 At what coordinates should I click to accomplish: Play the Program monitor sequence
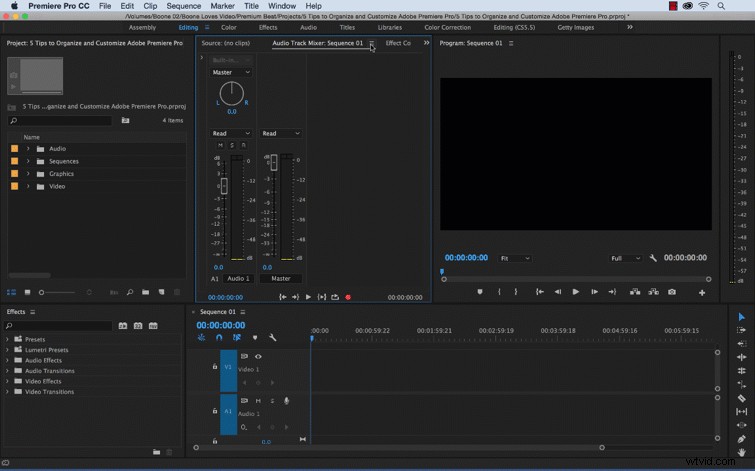[x=575, y=292]
